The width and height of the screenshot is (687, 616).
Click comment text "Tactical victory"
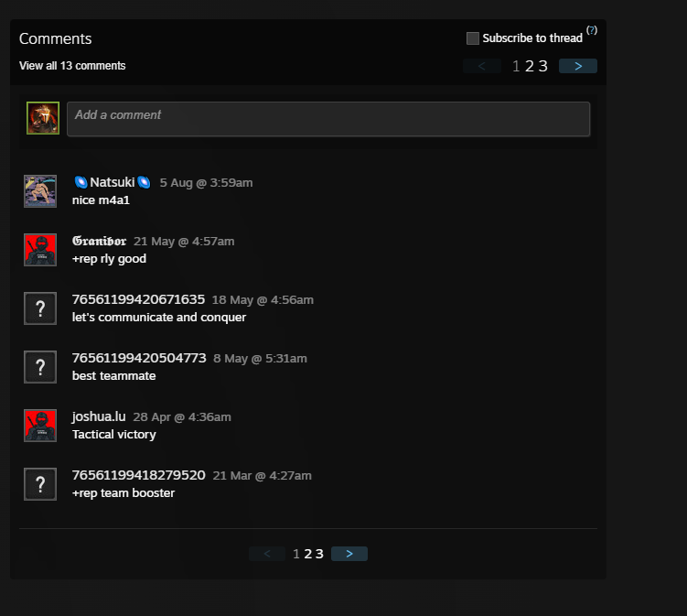114,435
